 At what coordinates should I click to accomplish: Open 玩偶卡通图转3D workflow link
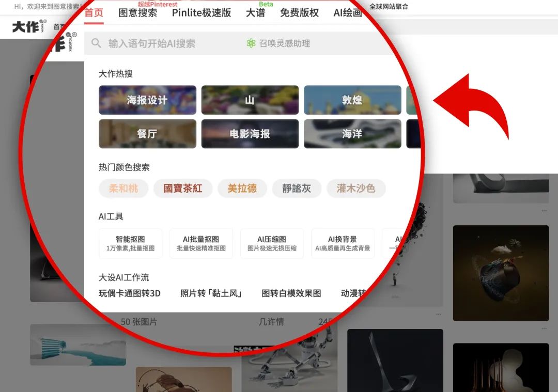pyautogui.click(x=130, y=293)
